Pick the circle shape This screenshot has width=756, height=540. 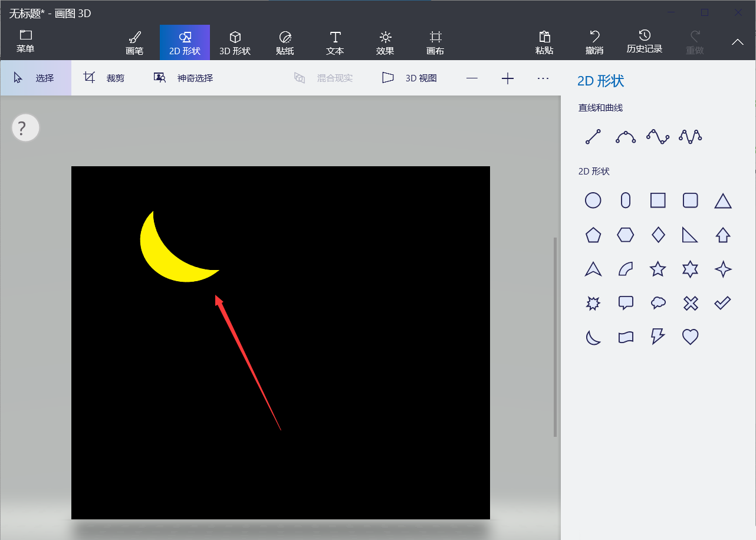(593, 200)
